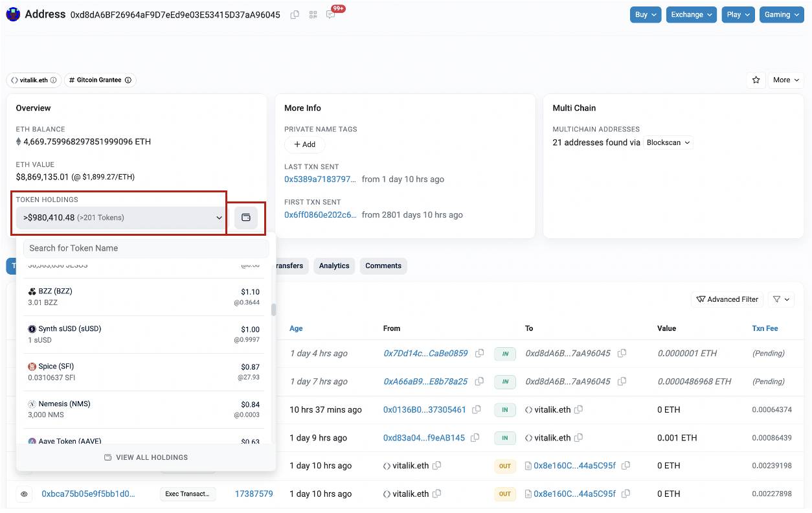Screen dimensions: 812x513
Task: Copy To vitalik.eth in the 0x0136B0 row
Action: pos(579,409)
